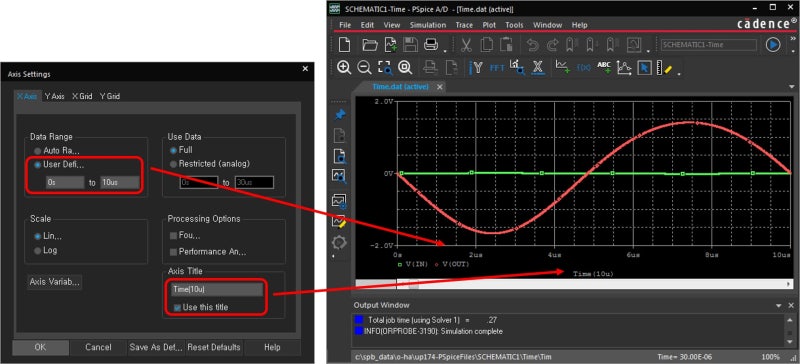
Task: Click the Cut scissors icon
Action: (x=466, y=45)
